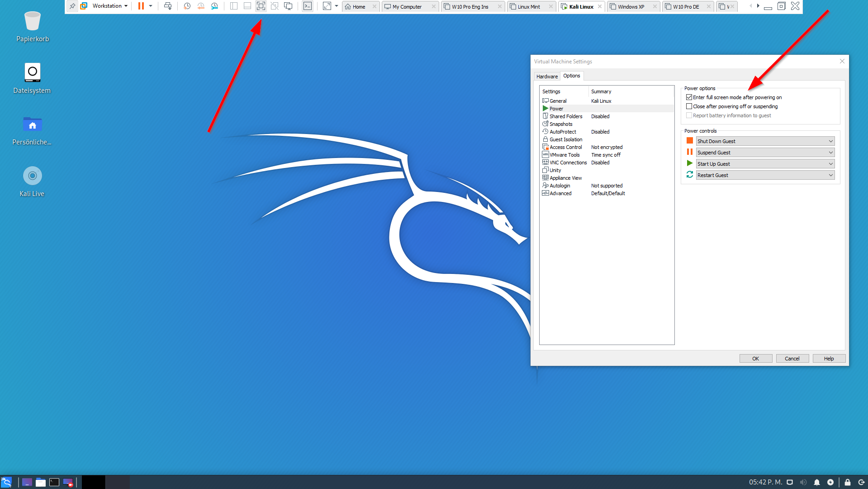The height and width of the screenshot is (489, 868).
Task: Click the Unity mode toolbar icon
Action: [275, 6]
